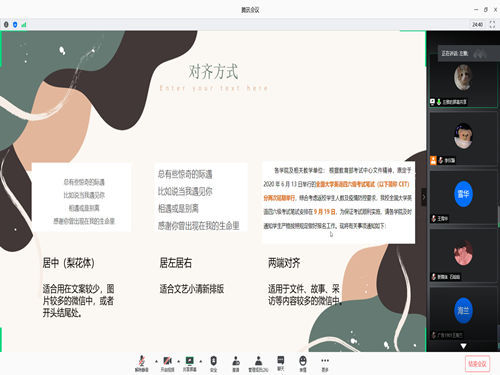
Task: Open the Invite participants icon
Action: pyautogui.click(x=236, y=363)
